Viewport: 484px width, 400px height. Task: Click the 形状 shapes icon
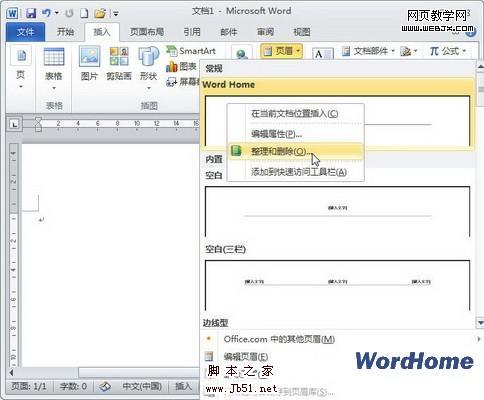coord(149,56)
